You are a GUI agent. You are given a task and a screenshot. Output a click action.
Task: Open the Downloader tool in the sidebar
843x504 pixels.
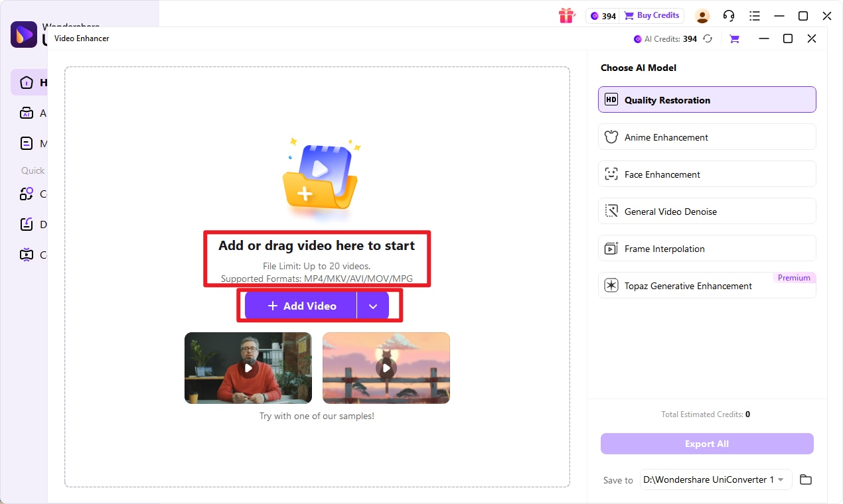click(x=28, y=224)
